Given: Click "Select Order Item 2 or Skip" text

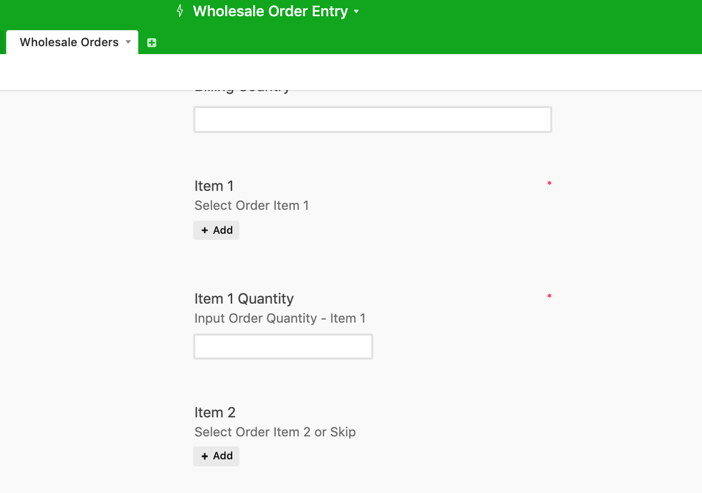Looking at the screenshot, I should click(x=275, y=432).
